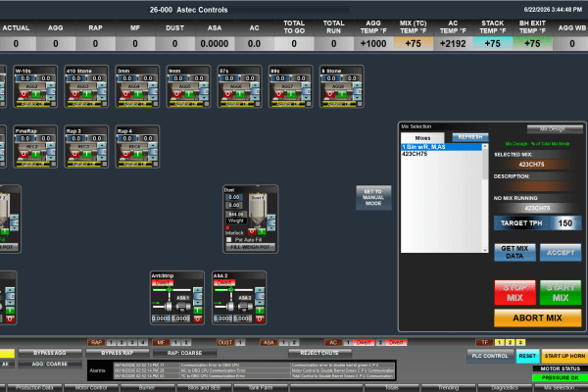588x392 pixels.
Task: Click the STOP MIX button
Action: [514, 292]
